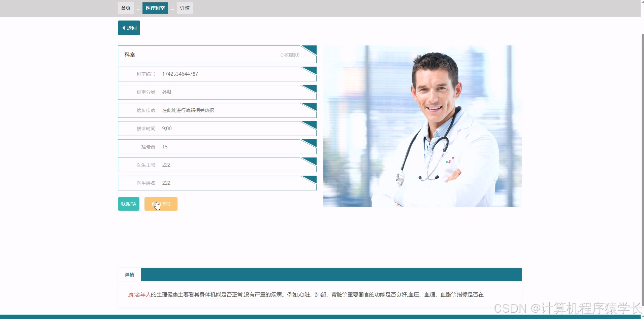This screenshot has width=644, height=319.
Task: Click the 联系TA button
Action: pyautogui.click(x=129, y=204)
